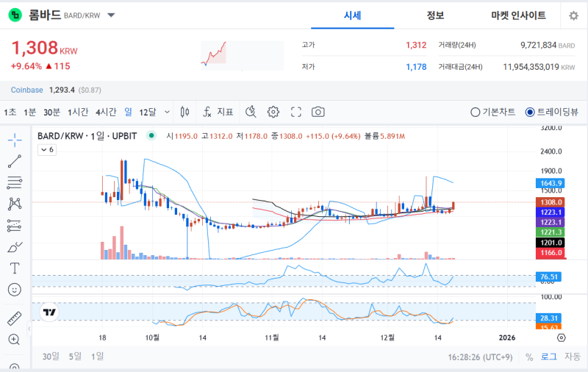Viewport: 588px width, 372px height.
Task: Click the 거래대금(24H) value 11,954,353,019
Action: coord(531,67)
